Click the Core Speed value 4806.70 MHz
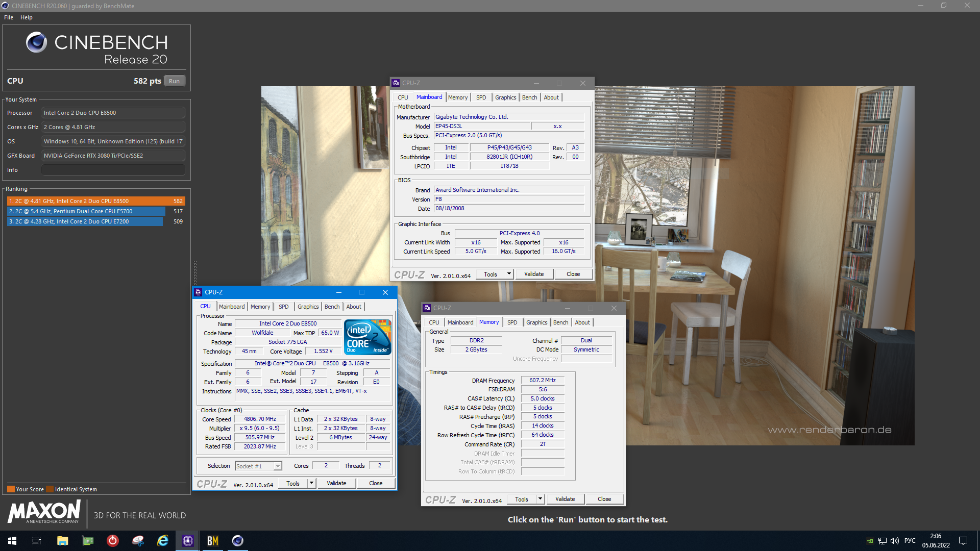This screenshot has height=551, width=980. pos(260,419)
